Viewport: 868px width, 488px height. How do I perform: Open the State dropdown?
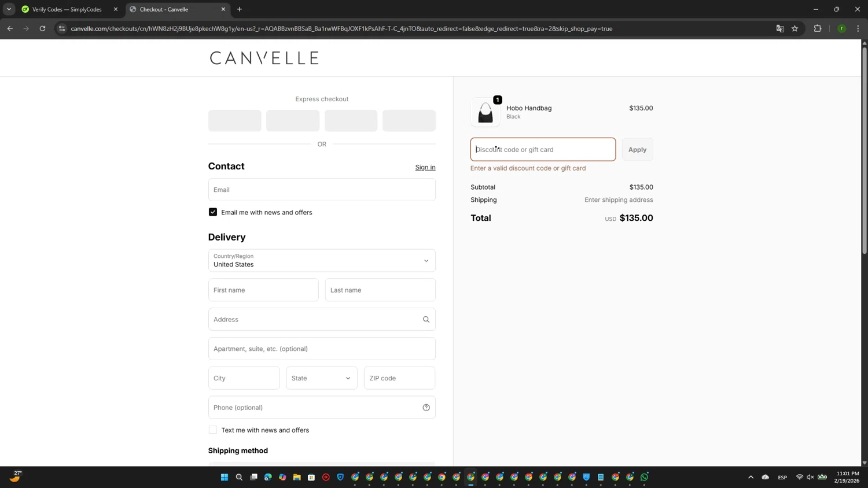click(x=322, y=378)
